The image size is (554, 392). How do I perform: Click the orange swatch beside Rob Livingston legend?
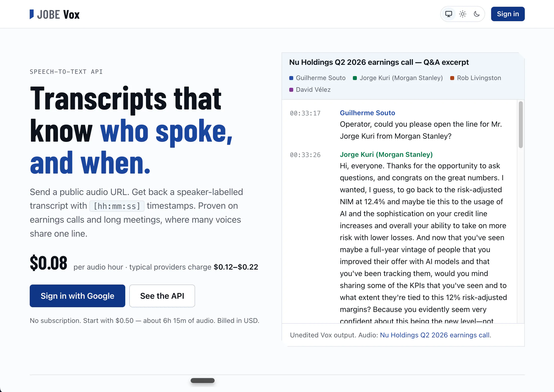click(x=452, y=78)
